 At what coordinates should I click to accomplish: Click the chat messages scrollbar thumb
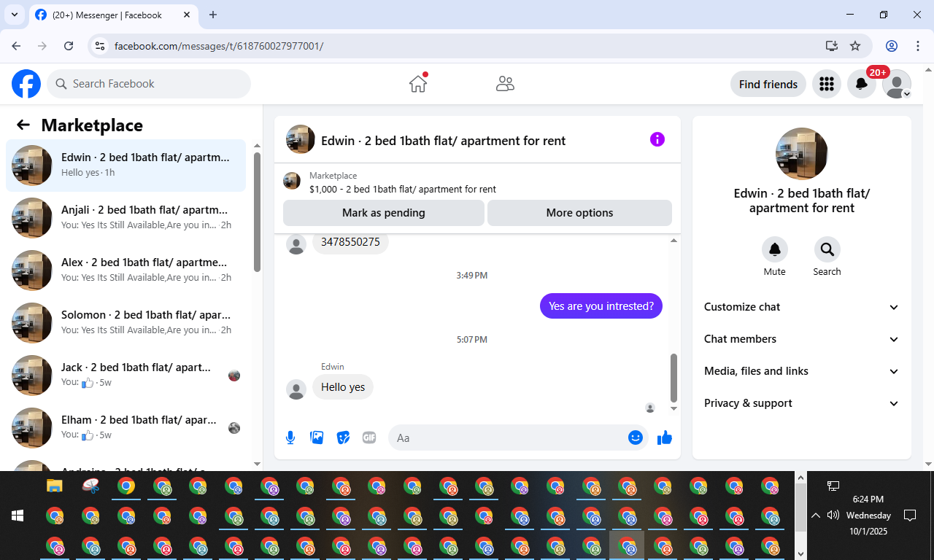pyautogui.click(x=674, y=378)
